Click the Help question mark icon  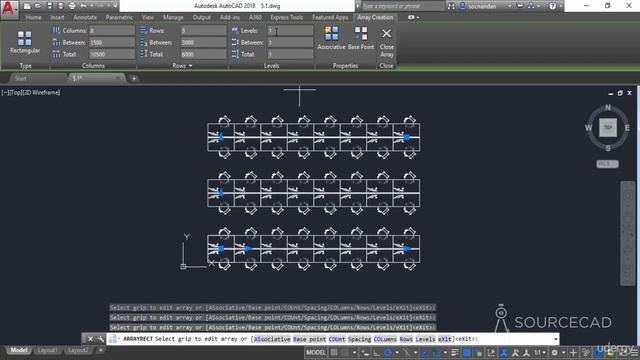tap(552, 6)
